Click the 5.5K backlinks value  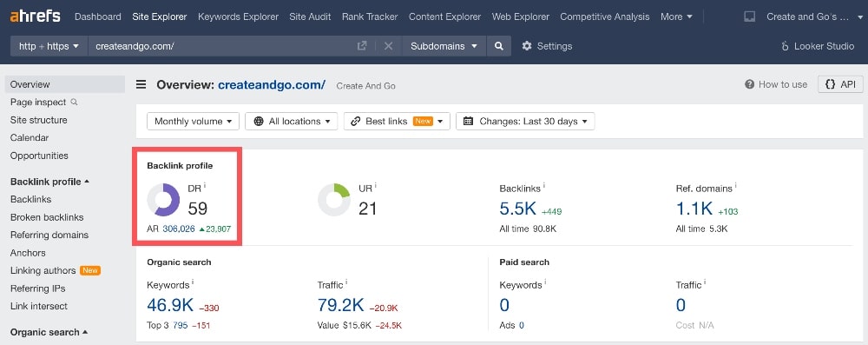[x=517, y=209]
